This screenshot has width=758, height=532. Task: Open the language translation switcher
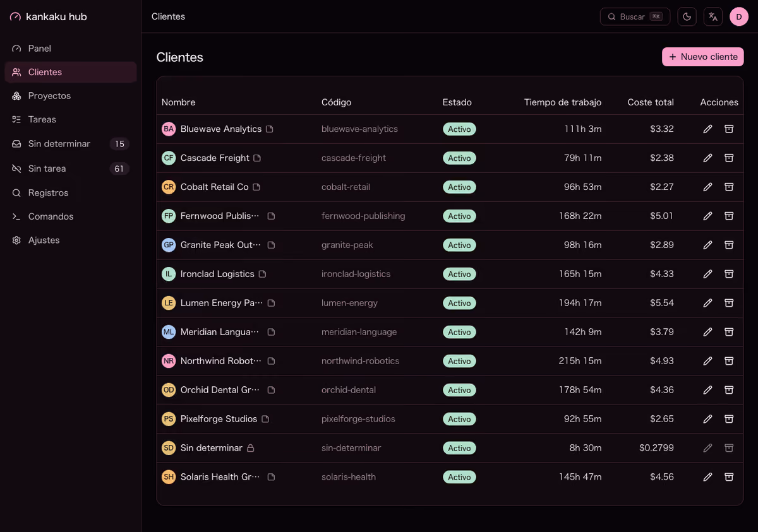click(713, 16)
